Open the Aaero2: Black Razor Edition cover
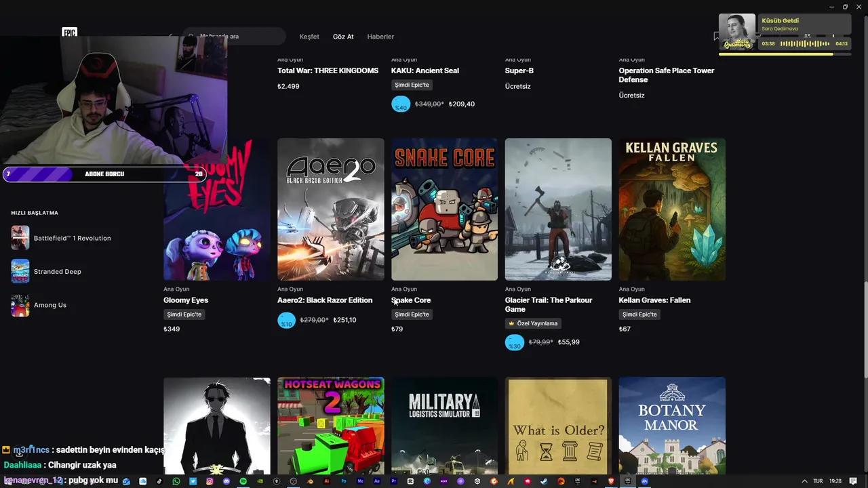The width and height of the screenshot is (868, 488). point(331,209)
